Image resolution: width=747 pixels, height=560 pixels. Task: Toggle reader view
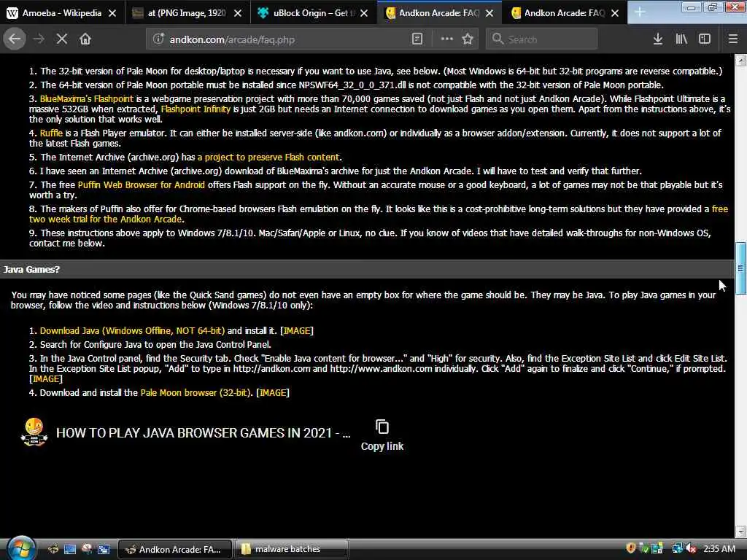[x=417, y=39]
